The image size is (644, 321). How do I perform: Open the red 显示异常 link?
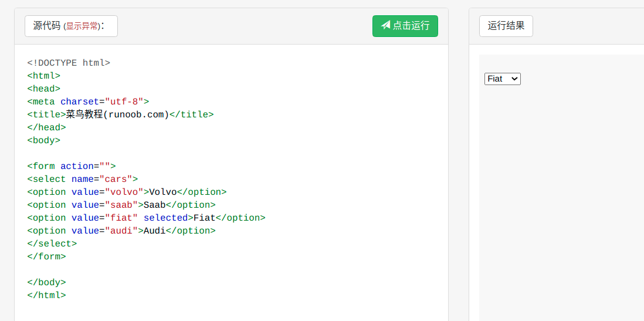[x=82, y=26]
